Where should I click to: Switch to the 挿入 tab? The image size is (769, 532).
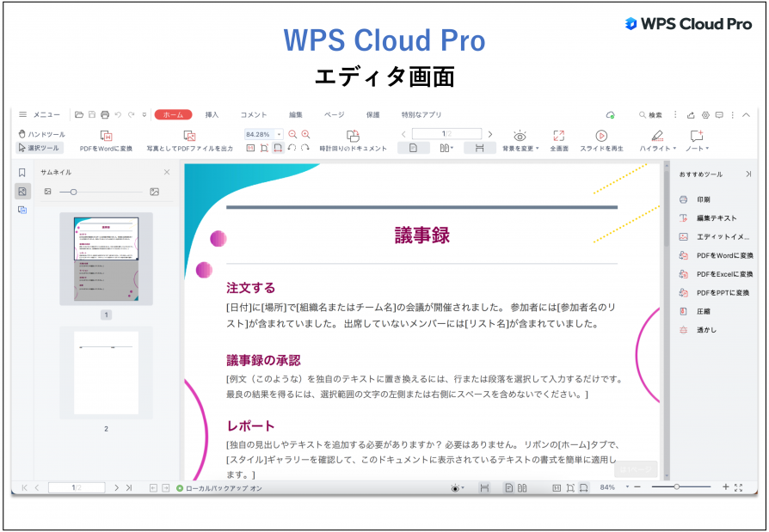point(212,114)
